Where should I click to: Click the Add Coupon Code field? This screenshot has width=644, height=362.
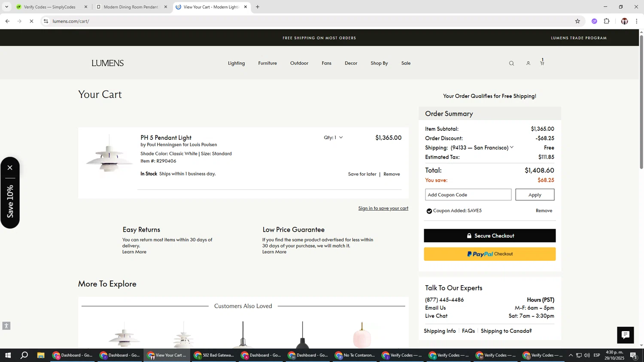point(468,195)
